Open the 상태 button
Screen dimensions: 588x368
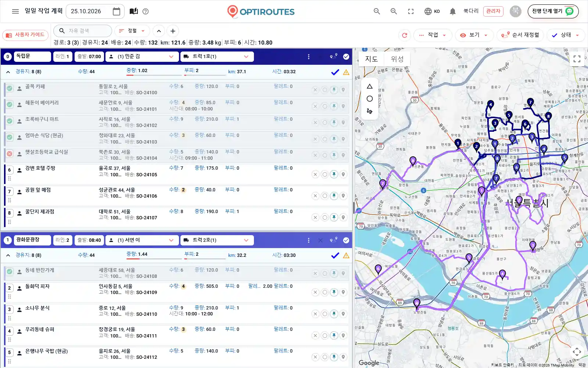click(x=566, y=35)
